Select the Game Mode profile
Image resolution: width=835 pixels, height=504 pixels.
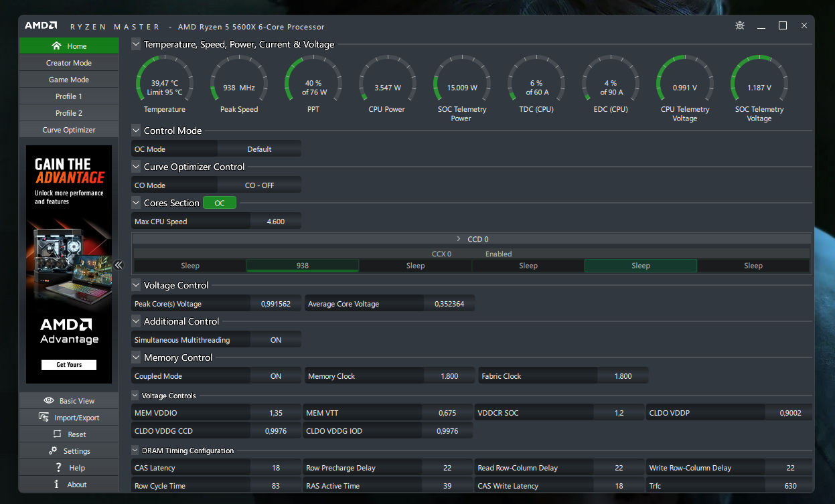pos(69,79)
